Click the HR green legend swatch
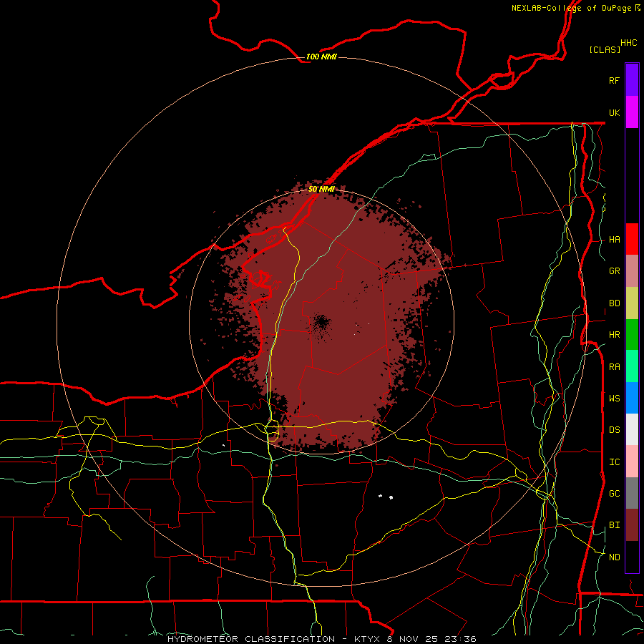 [x=632, y=335]
